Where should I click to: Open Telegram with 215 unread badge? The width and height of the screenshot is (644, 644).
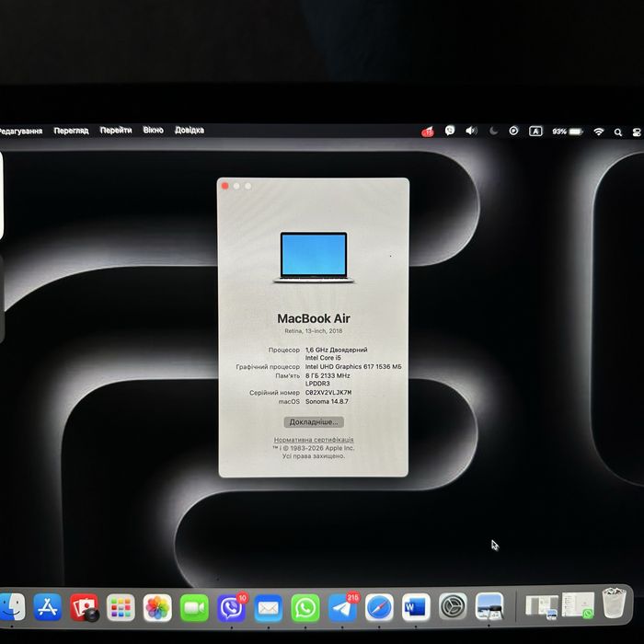click(342, 607)
